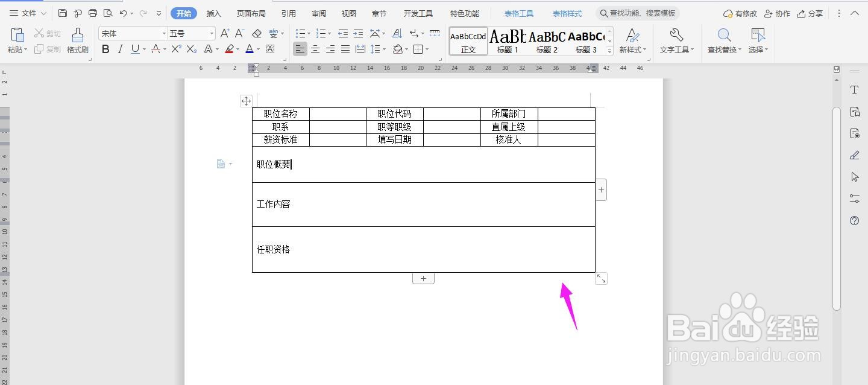Screen dimensions: 868x385
Task: Undo the last action
Action: [124, 13]
